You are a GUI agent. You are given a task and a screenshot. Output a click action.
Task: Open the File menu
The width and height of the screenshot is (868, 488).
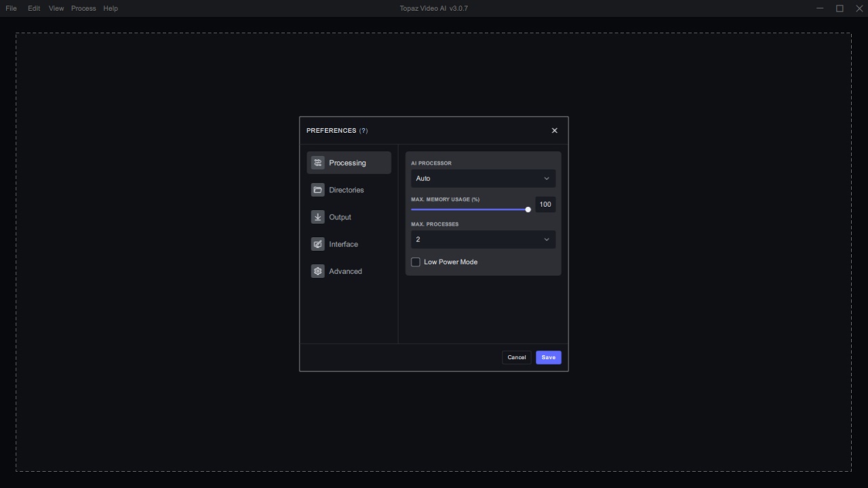(11, 8)
